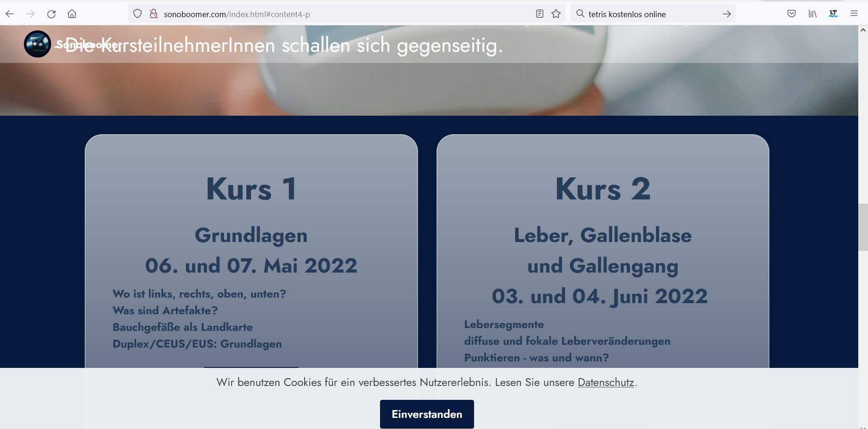Click 'Was sind Artefakte?' line
This screenshot has height=429, width=868.
pos(165,311)
